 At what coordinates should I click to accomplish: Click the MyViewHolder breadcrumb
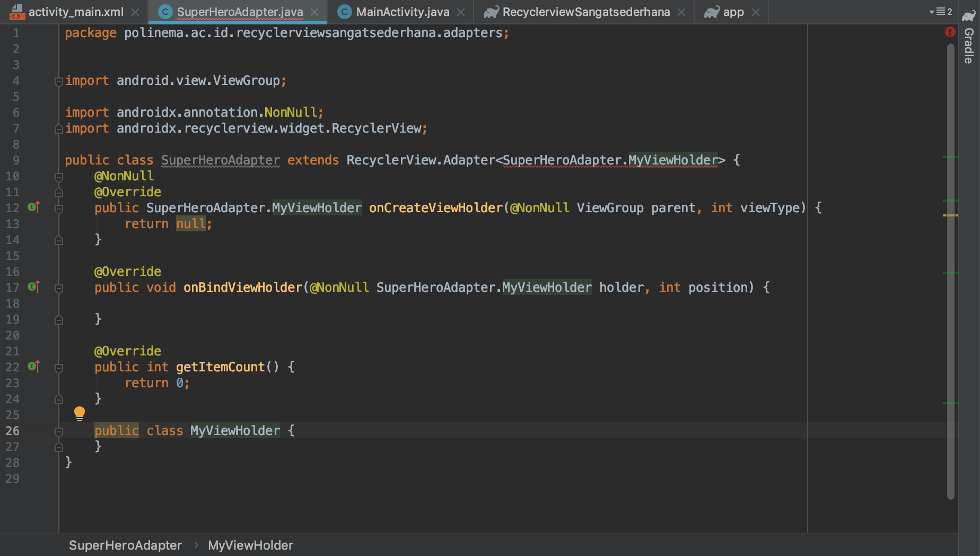coord(250,545)
